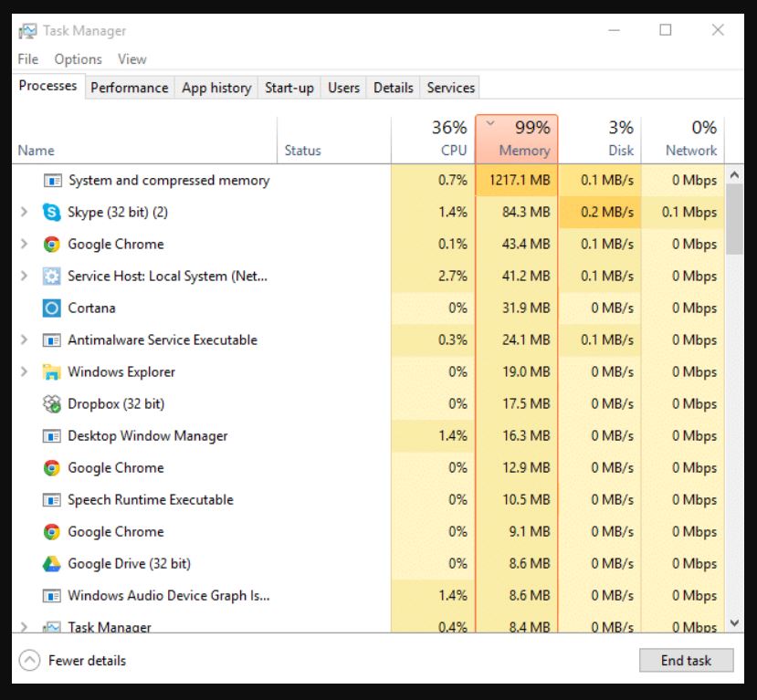The height and width of the screenshot is (700, 757).
Task: Click the Chrome icon in the 12.9 MB row
Action: tap(52, 468)
